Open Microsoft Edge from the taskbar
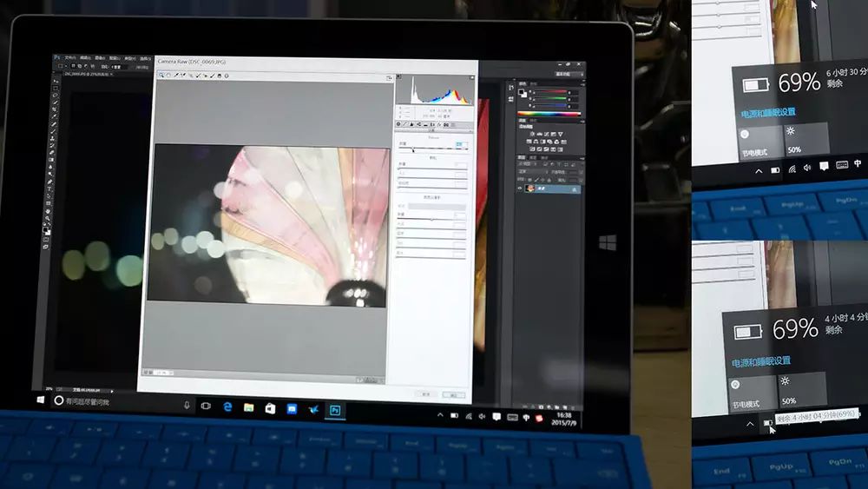 227,407
